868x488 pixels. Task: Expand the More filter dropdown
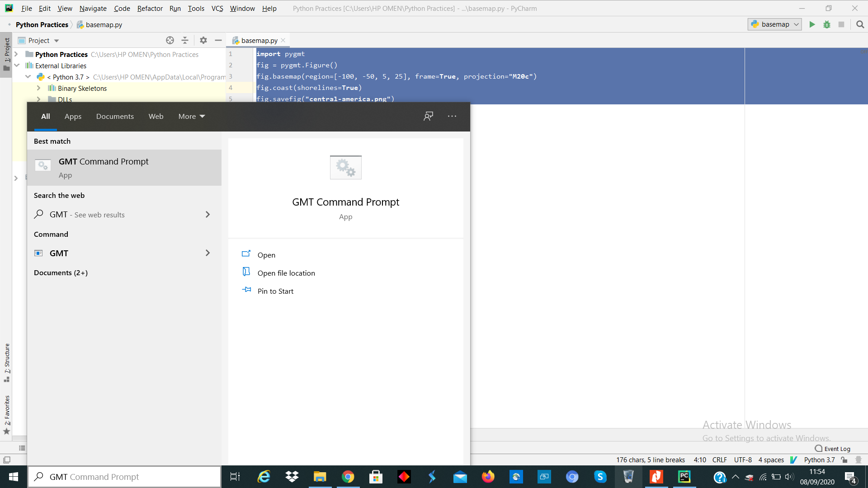click(191, 116)
